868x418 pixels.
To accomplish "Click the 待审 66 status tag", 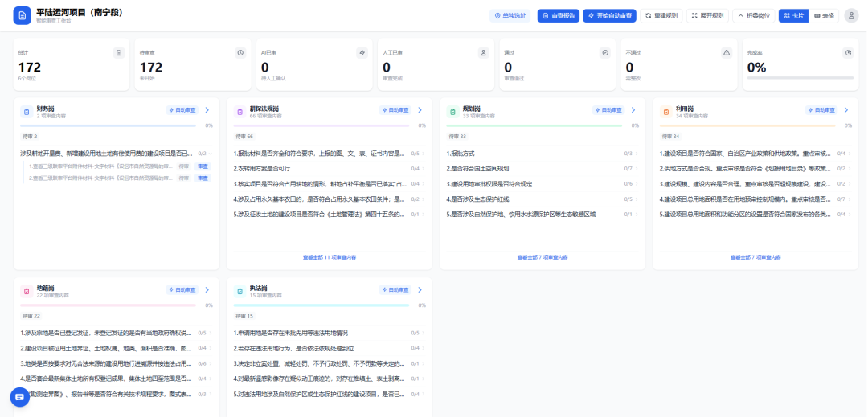I will [244, 136].
